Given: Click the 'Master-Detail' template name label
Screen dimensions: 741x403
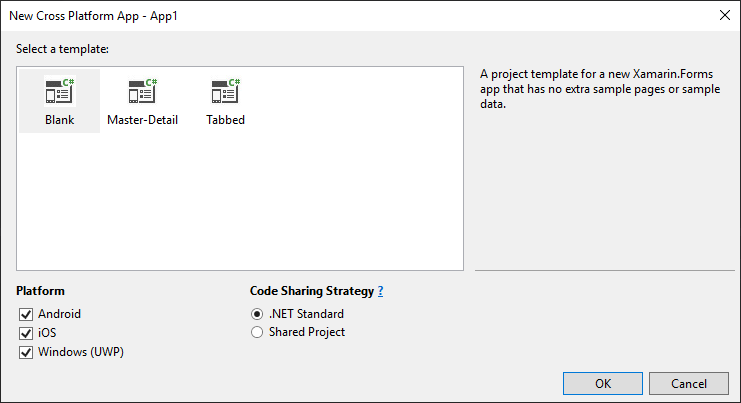Looking at the screenshot, I should (142, 120).
